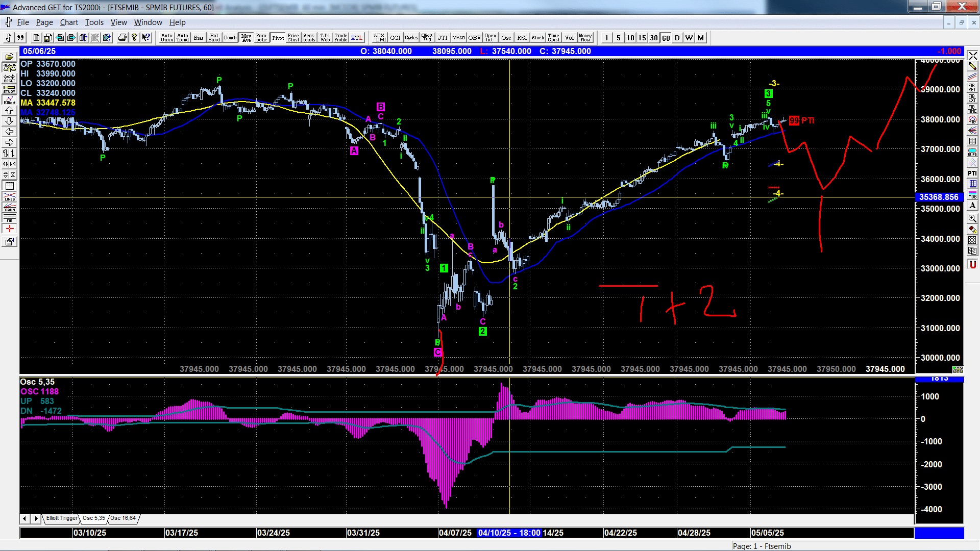The image size is (980, 551).
Task: Open the Window menu
Action: click(148, 22)
